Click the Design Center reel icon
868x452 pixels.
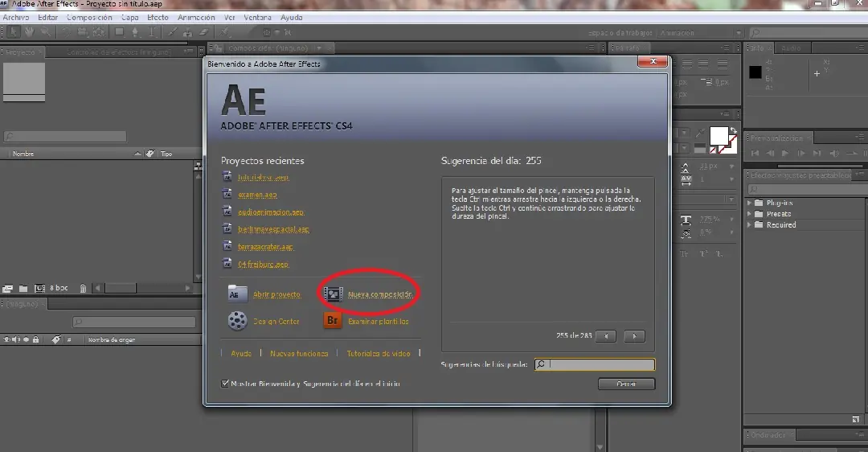[237, 321]
